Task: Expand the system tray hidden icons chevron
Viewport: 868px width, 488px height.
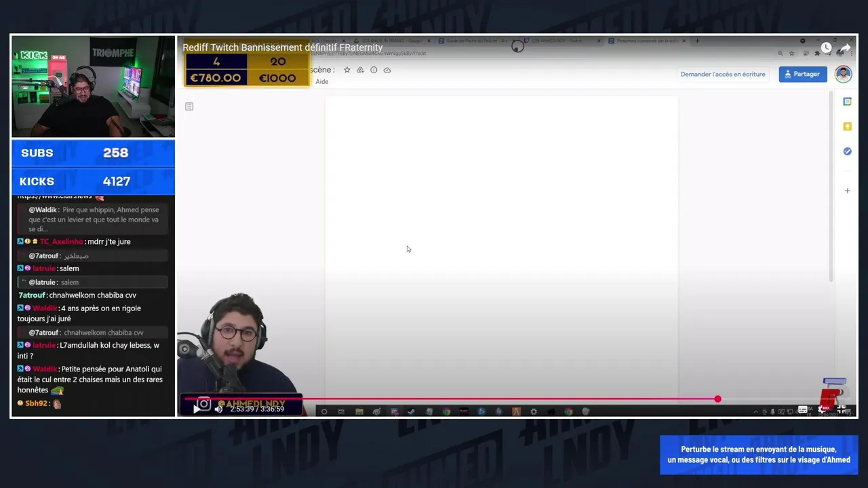Action: click(x=756, y=411)
